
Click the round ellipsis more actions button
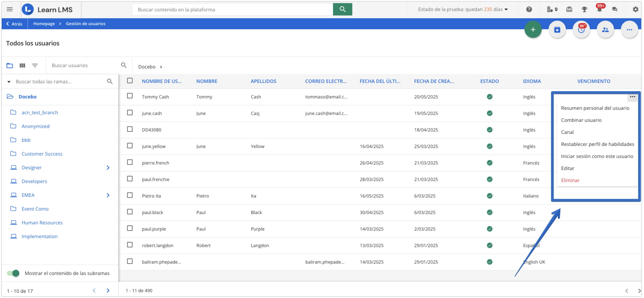click(629, 29)
